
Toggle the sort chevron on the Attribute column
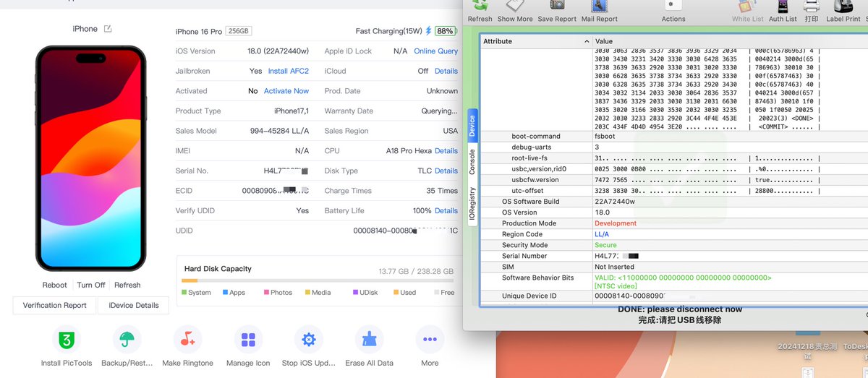click(587, 41)
